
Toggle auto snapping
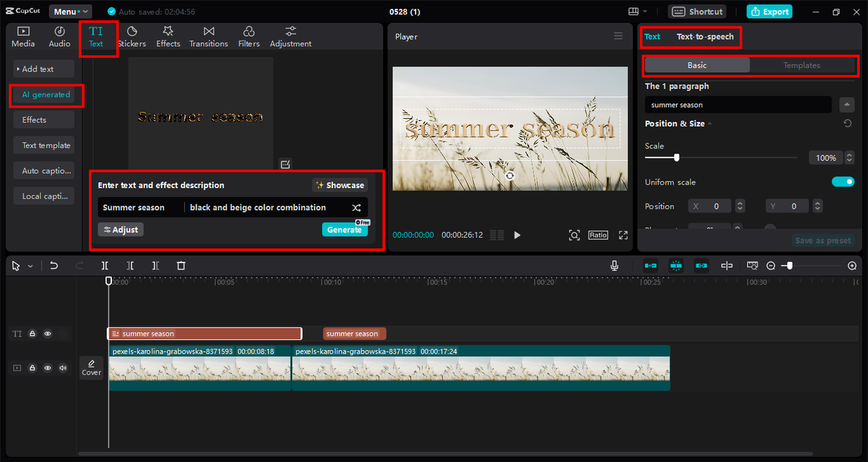[676, 266]
